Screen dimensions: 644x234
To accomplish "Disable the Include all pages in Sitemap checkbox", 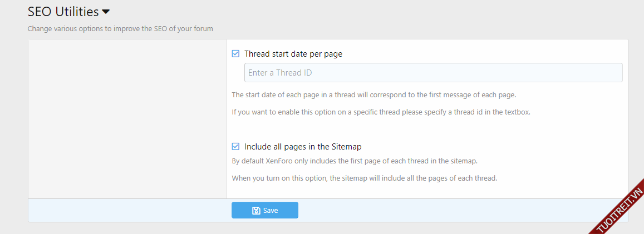I will pyautogui.click(x=235, y=147).
